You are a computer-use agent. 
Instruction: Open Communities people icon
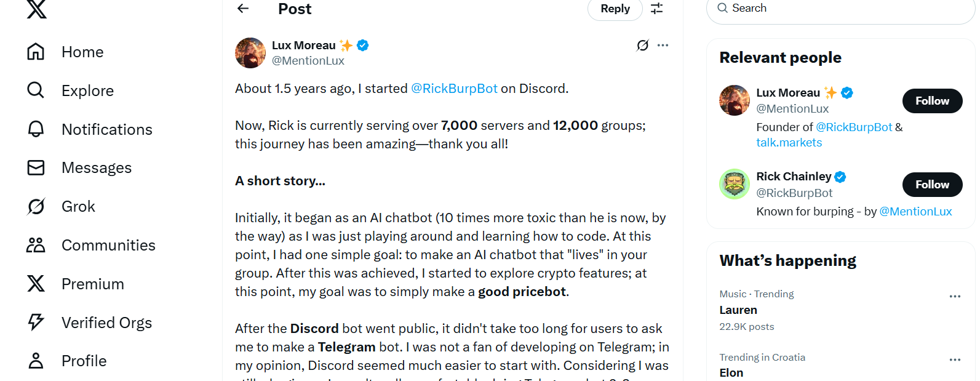tap(36, 245)
